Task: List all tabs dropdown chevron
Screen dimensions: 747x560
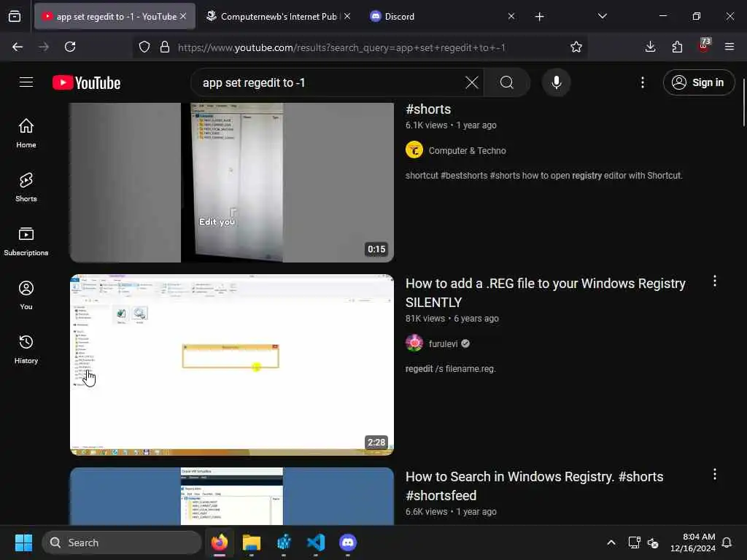Action: [602, 16]
